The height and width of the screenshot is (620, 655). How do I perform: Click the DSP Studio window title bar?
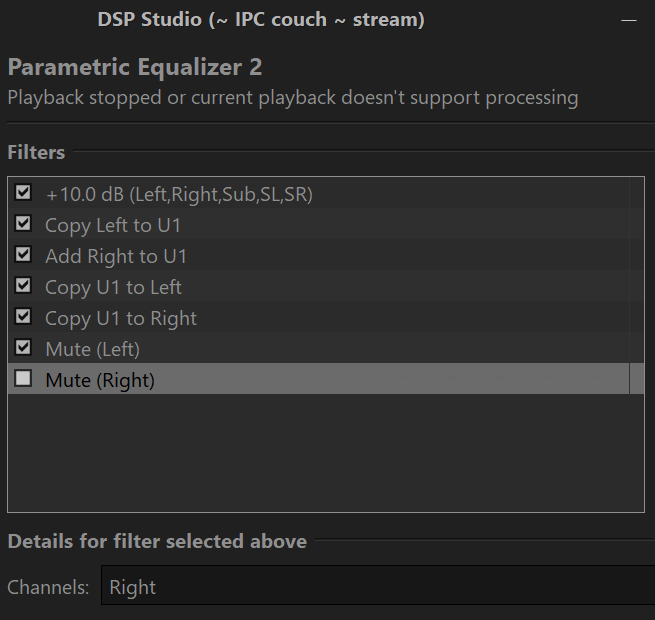click(261, 19)
